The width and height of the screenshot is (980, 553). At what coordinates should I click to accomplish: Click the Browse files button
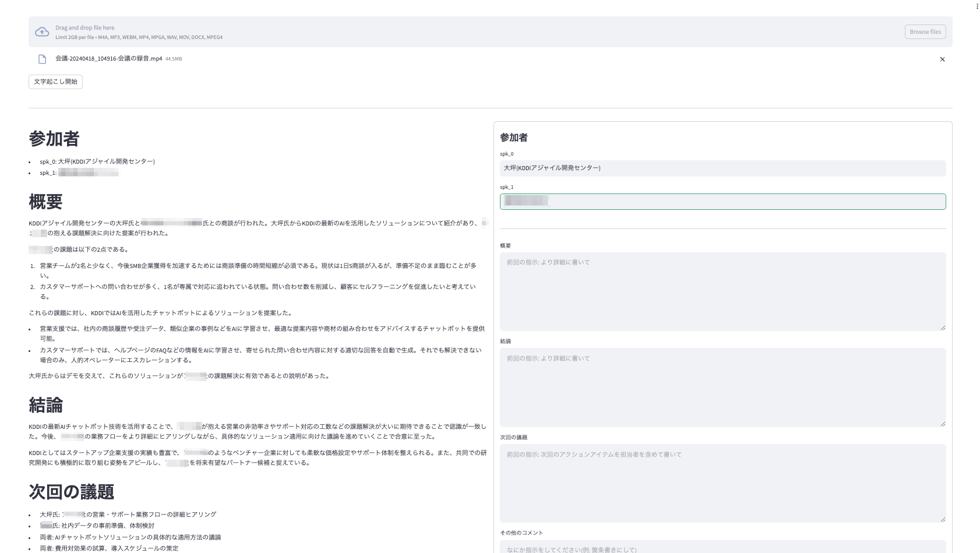pyautogui.click(x=925, y=31)
